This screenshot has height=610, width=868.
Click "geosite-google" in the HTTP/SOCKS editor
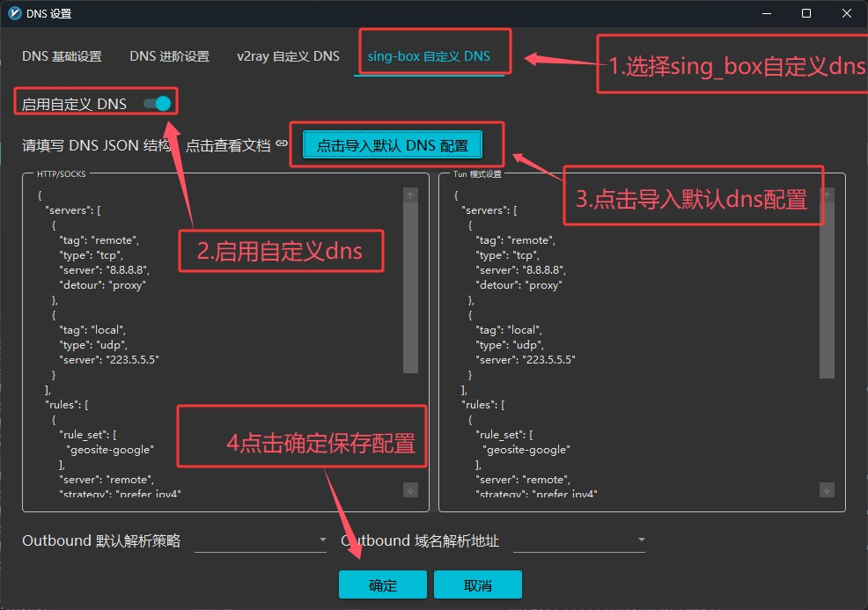pyautogui.click(x=110, y=450)
